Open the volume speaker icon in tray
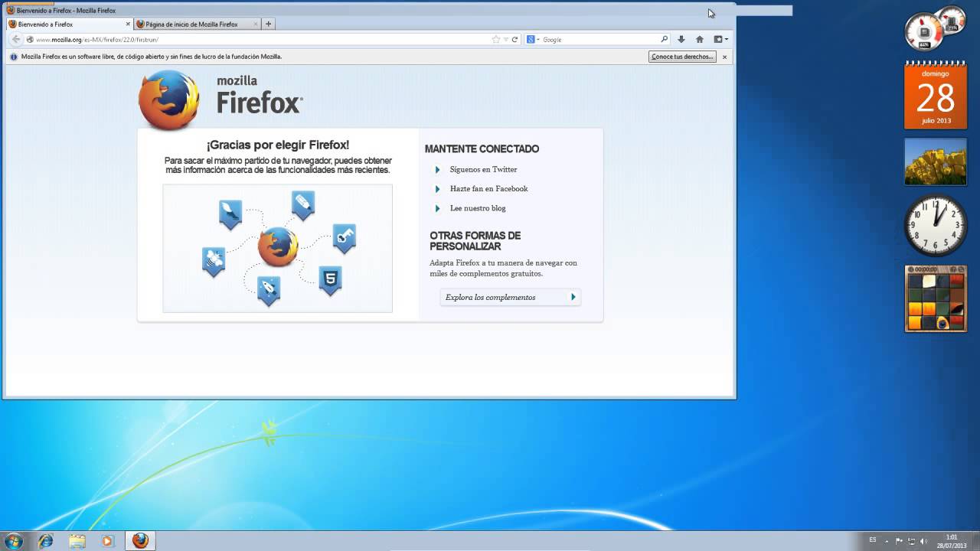Viewport: 980px width, 551px height. pyautogui.click(x=924, y=541)
